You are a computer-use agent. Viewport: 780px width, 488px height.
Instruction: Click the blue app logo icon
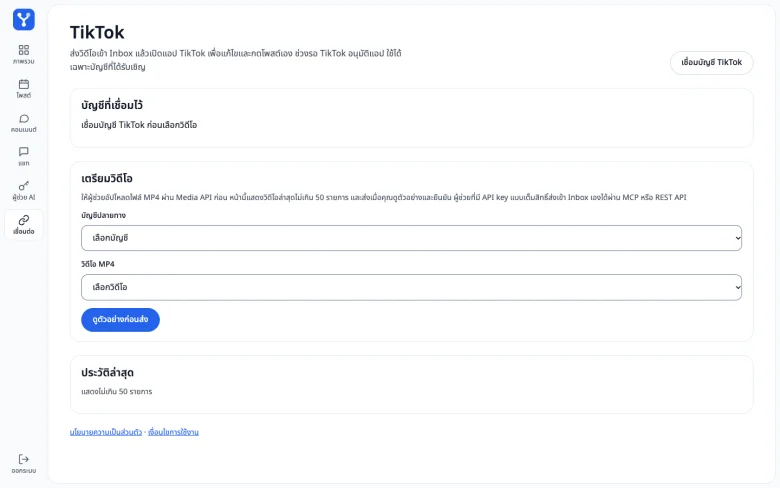23,19
